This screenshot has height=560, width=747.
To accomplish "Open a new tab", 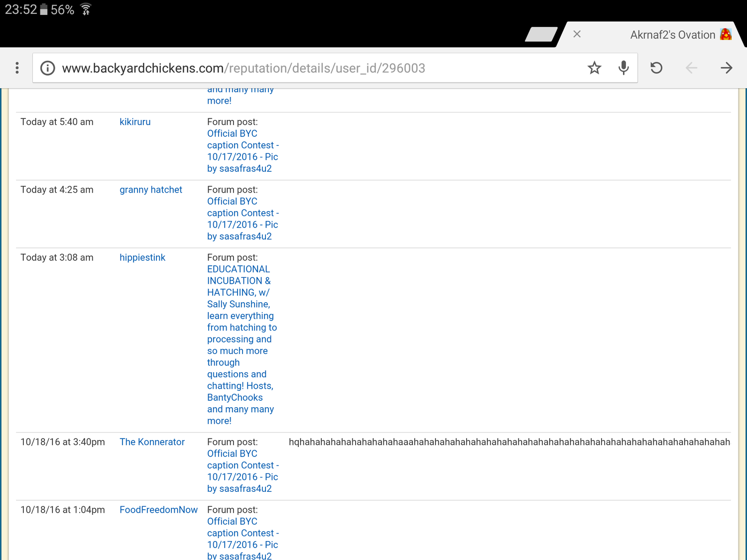I will click(x=541, y=34).
